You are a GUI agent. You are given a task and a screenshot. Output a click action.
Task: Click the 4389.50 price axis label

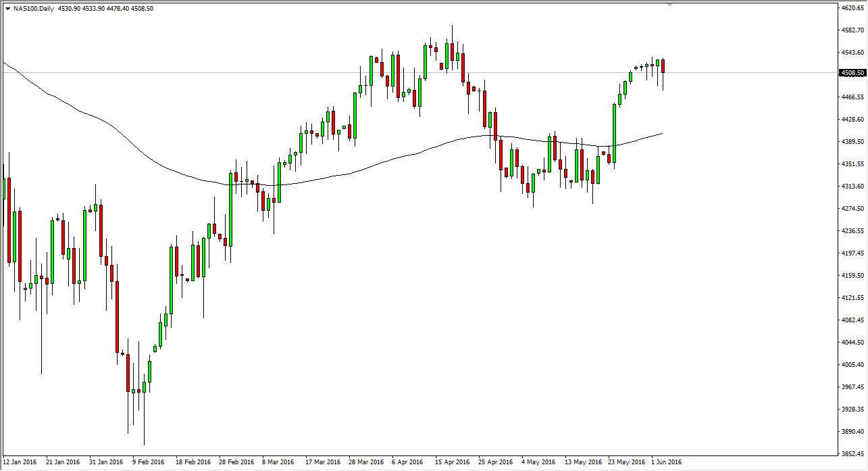point(852,142)
